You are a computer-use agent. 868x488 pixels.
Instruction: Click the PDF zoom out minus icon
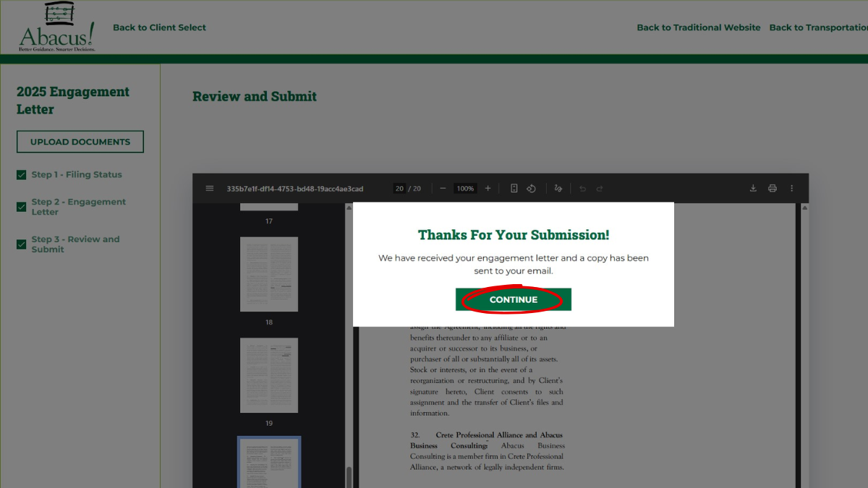pos(443,189)
